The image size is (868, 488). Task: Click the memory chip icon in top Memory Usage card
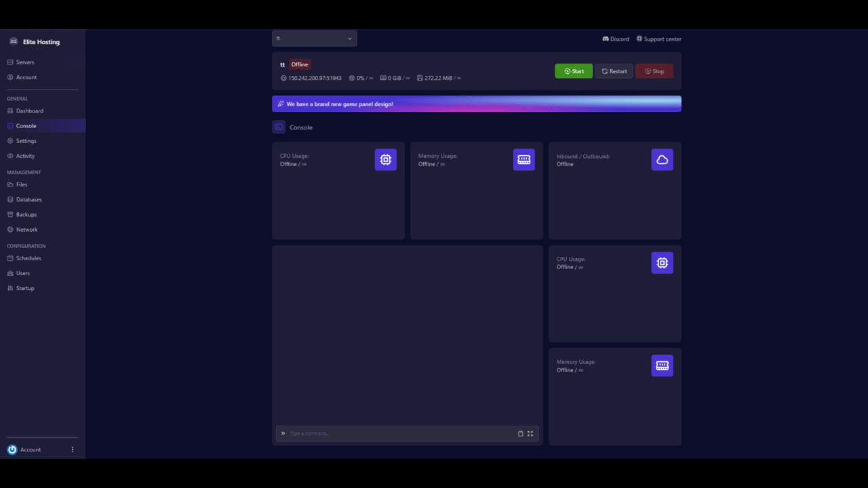[524, 160]
